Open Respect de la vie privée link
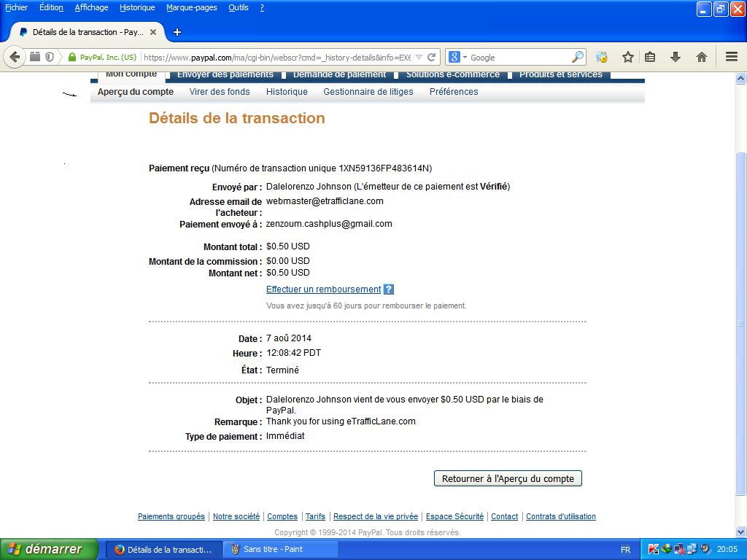747x560 pixels. tap(376, 516)
